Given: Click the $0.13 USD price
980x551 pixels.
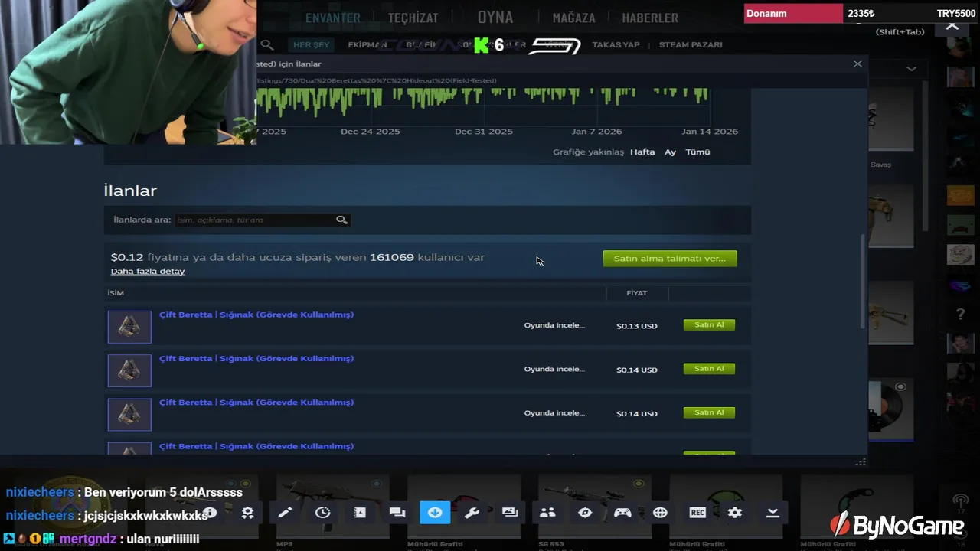Looking at the screenshot, I should pyautogui.click(x=637, y=326).
